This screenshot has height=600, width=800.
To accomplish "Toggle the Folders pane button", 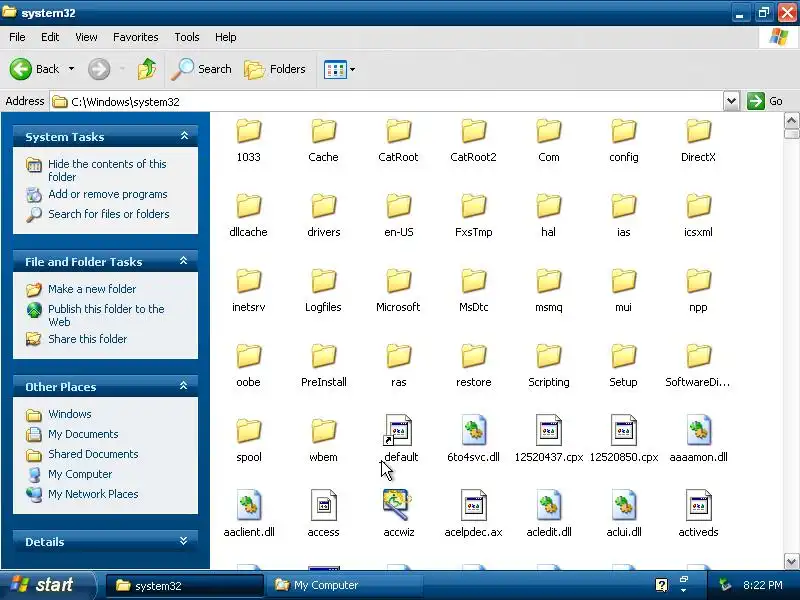I will click(274, 69).
